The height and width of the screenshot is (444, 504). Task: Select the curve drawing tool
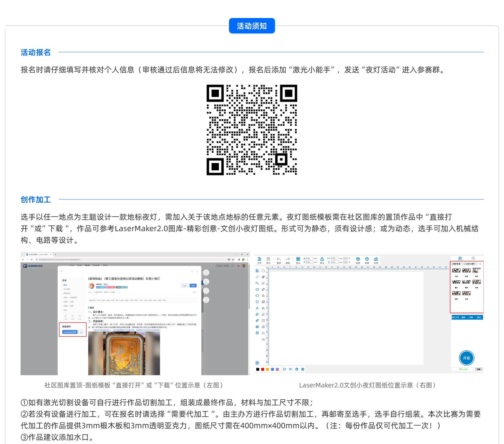click(x=257, y=283)
